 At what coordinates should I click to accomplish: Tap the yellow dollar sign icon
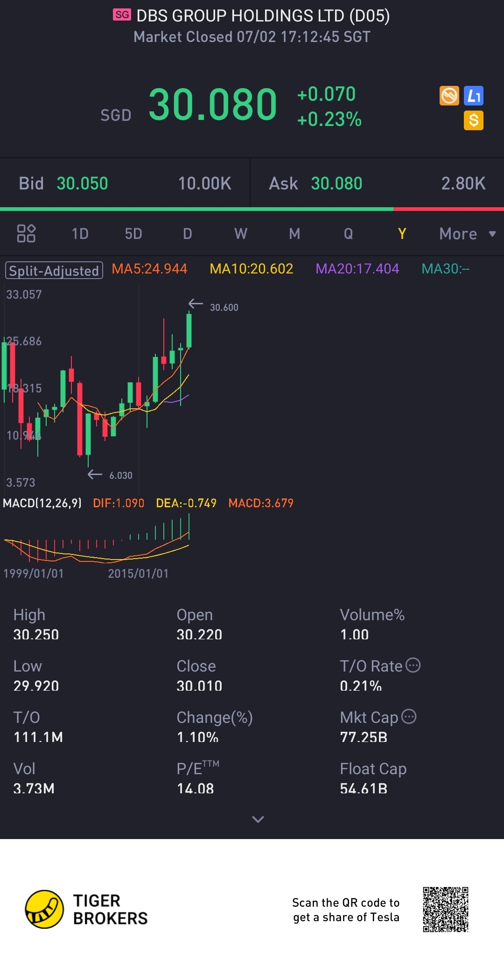[474, 120]
